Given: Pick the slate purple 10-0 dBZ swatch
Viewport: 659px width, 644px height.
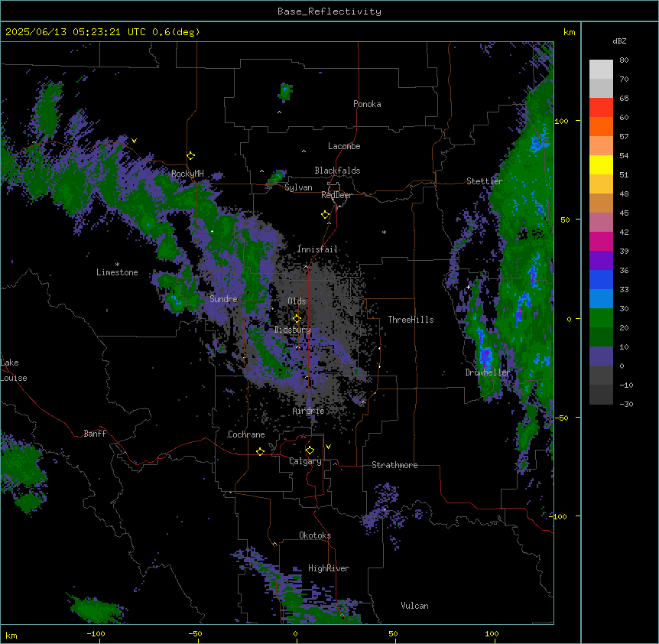Looking at the screenshot, I should click(x=601, y=356).
